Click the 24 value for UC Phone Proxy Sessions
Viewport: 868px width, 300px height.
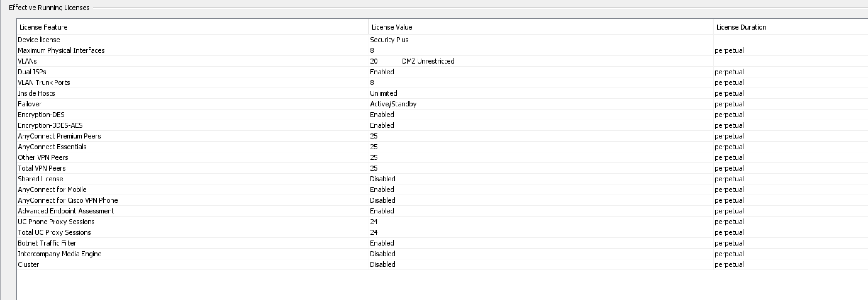(x=374, y=222)
